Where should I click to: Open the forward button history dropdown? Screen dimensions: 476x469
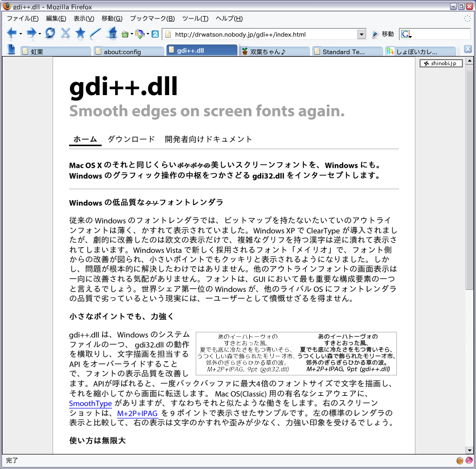pyautogui.click(x=40, y=34)
